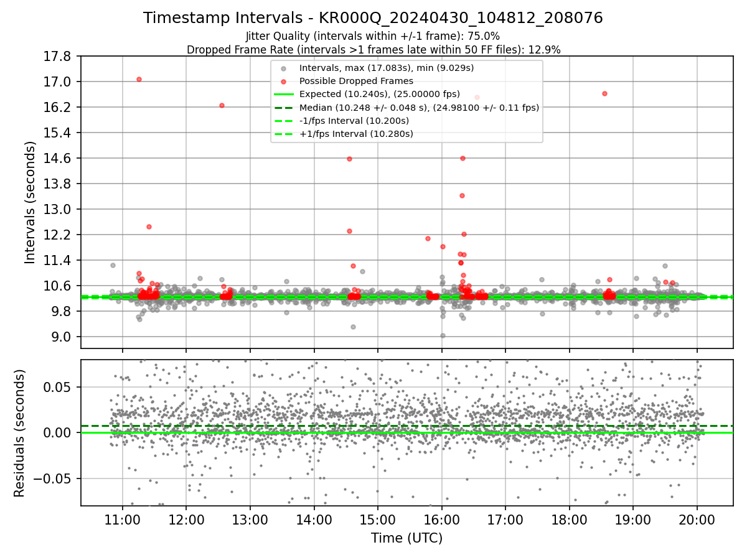Select the 'Jitter Quality' 75.0% subtitle line
This screenshot has width=747, height=560.
[373, 36]
